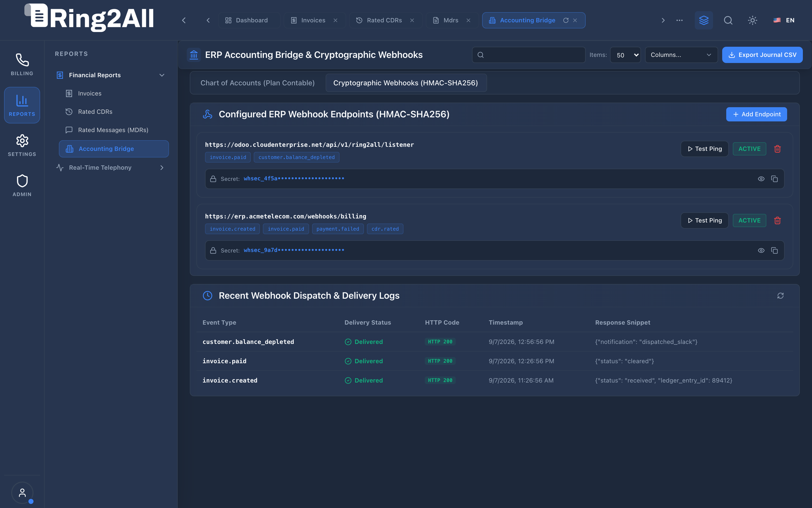Viewport: 812px width, 508px height.
Task: Reveal the whsec_9a7d secret
Action: pyautogui.click(x=761, y=250)
